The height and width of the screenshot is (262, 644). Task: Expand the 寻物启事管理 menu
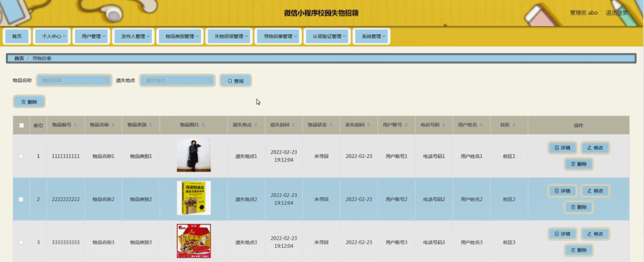278,37
